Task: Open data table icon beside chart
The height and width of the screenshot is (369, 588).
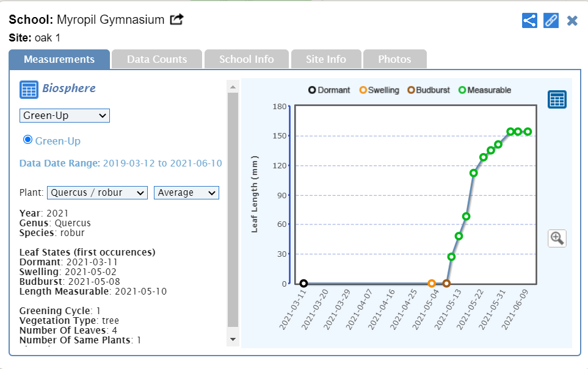Action: pyautogui.click(x=557, y=99)
